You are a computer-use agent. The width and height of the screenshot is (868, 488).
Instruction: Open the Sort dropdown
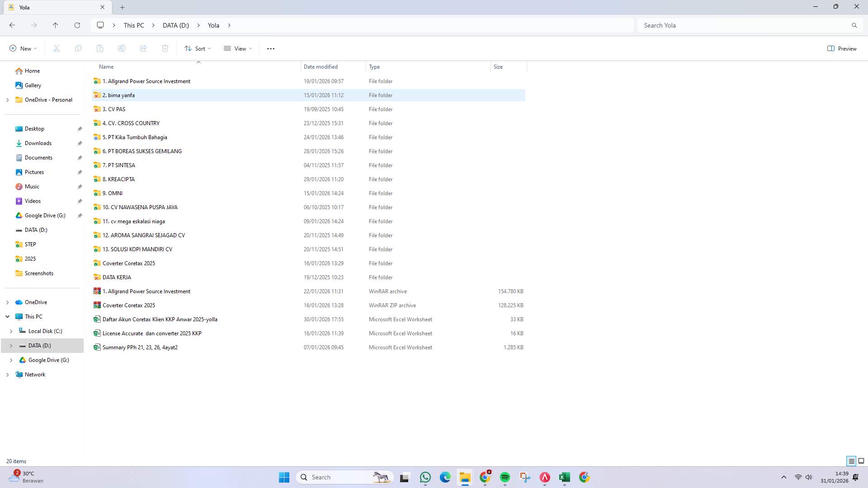coord(198,48)
